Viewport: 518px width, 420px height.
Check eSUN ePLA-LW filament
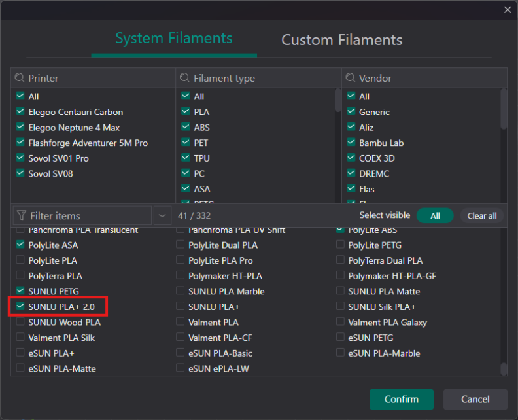pos(180,368)
